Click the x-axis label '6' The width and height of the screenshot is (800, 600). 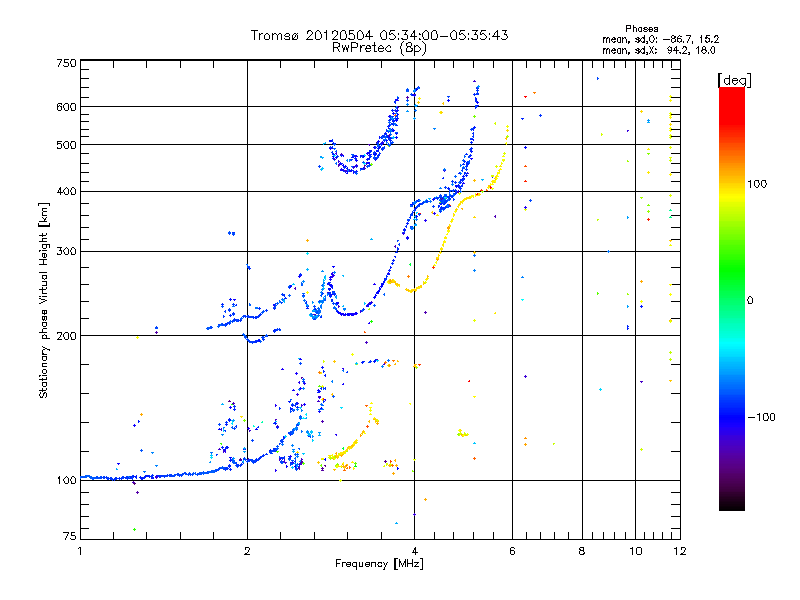tap(512, 551)
